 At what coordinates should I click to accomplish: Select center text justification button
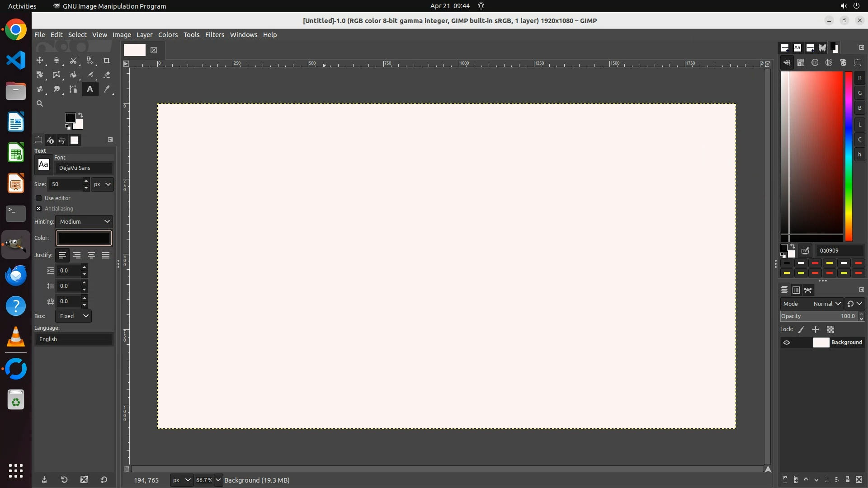91,256
